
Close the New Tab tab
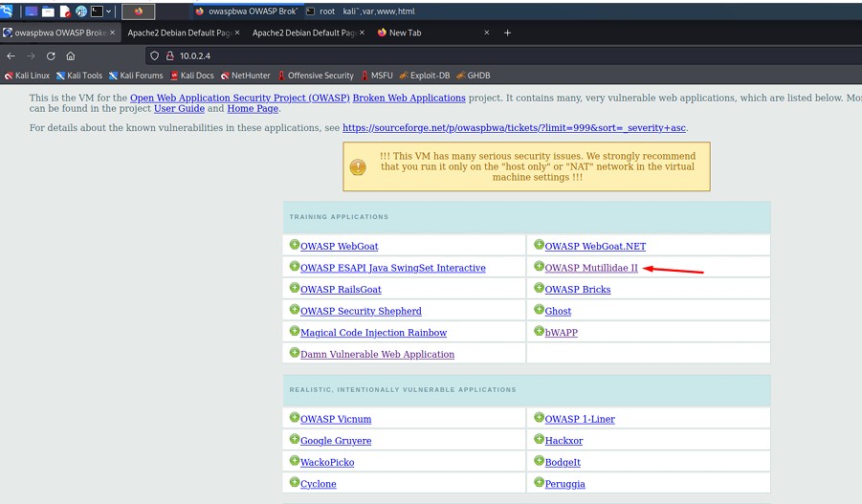tap(487, 33)
